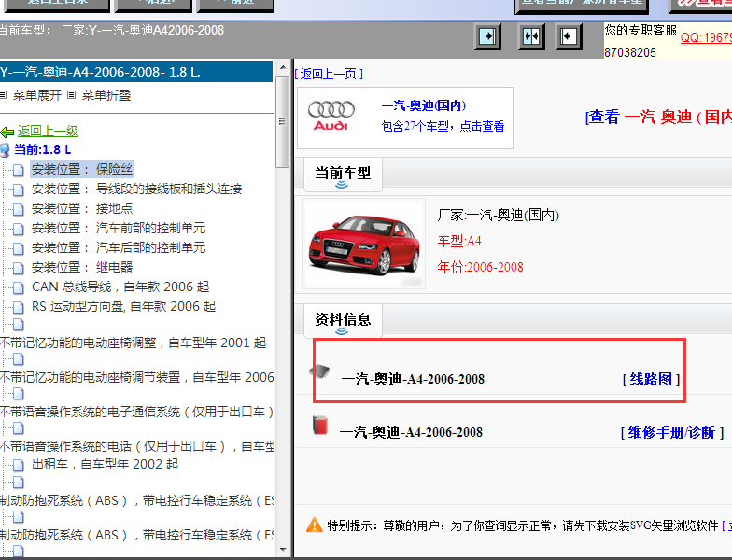732x560 pixels.
Task: Click the document icon beside 继电器
Action: coord(19,269)
